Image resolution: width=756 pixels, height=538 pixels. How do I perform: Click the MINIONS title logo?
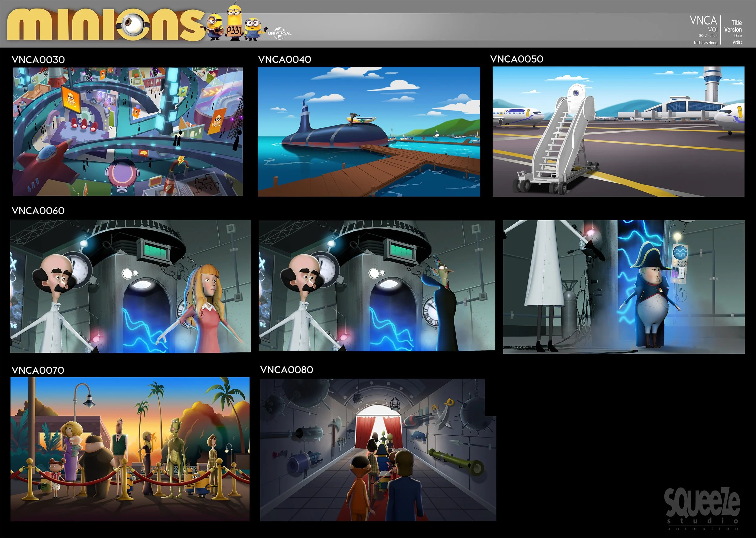pyautogui.click(x=106, y=25)
